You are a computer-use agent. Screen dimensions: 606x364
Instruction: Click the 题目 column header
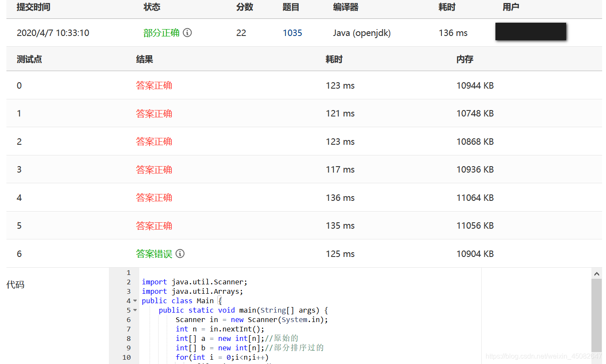[291, 7]
